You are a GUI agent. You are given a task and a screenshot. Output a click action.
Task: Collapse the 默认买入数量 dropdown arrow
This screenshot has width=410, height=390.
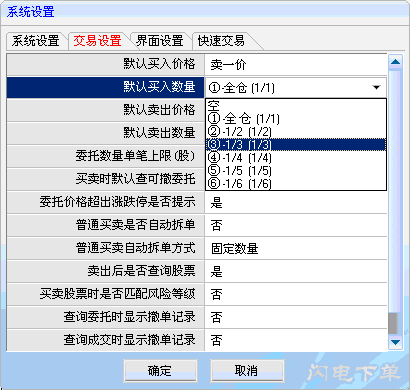[x=376, y=88]
